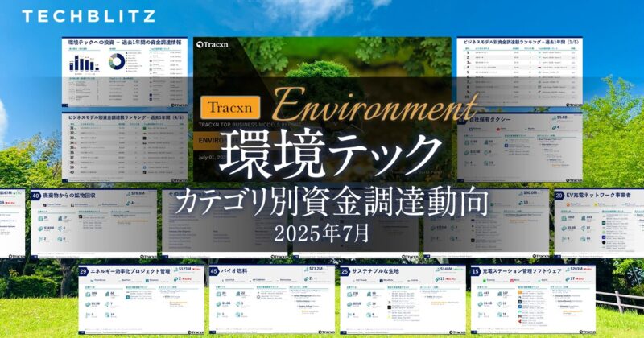This screenshot has height=338, width=644.
Task: Open the "自社保有タクシー" slide thumbnail
Action: [519, 147]
